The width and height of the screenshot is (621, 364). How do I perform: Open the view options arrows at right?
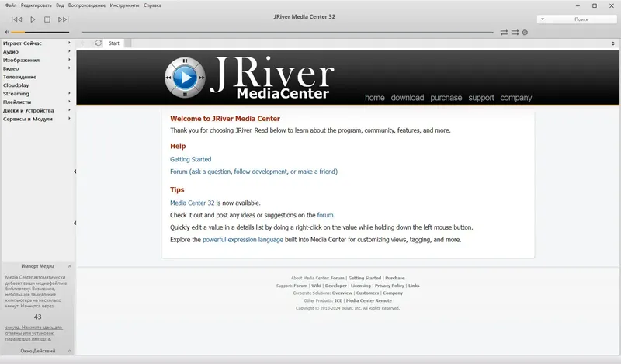click(612, 43)
